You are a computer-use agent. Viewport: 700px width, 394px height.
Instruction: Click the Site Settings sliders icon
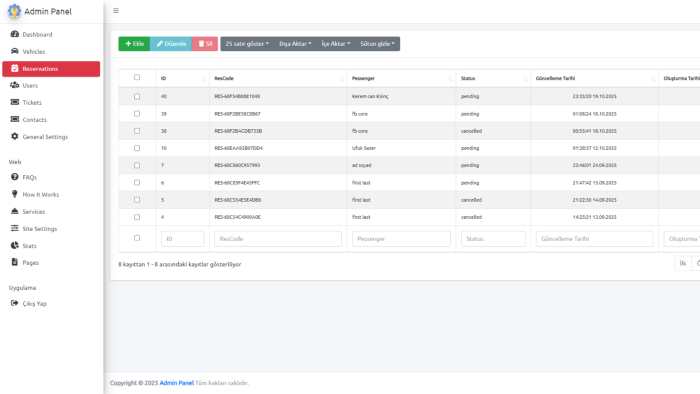pos(15,228)
